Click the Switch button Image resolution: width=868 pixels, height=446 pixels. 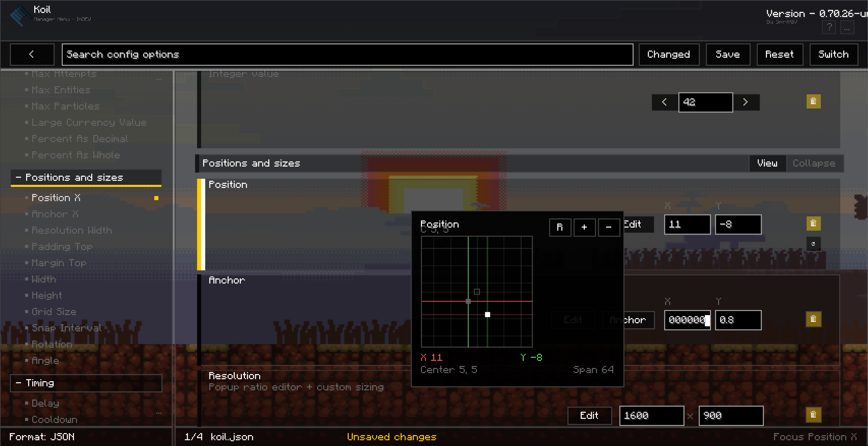tap(834, 54)
